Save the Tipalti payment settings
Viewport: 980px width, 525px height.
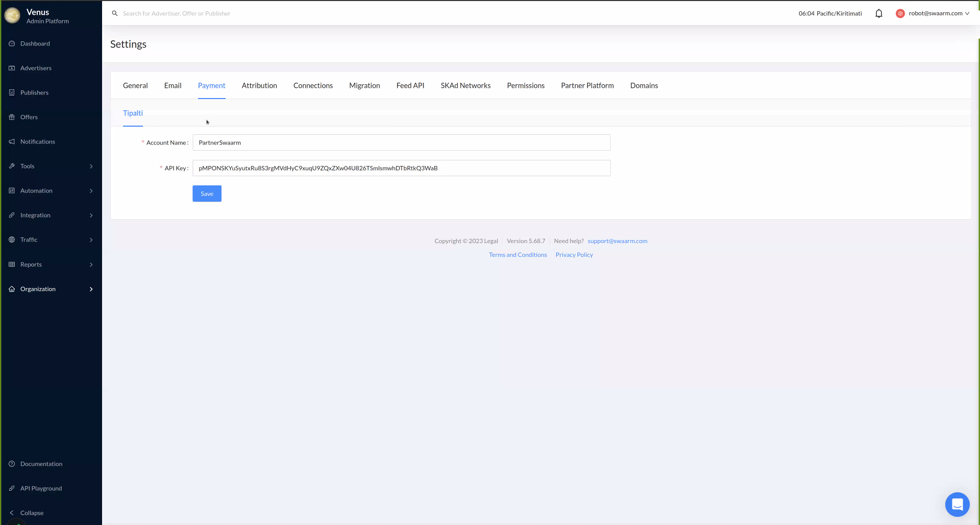point(207,194)
